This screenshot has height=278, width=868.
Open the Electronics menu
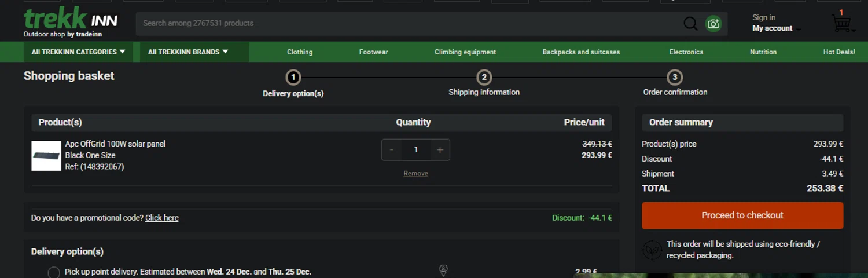[x=686, y=52]
